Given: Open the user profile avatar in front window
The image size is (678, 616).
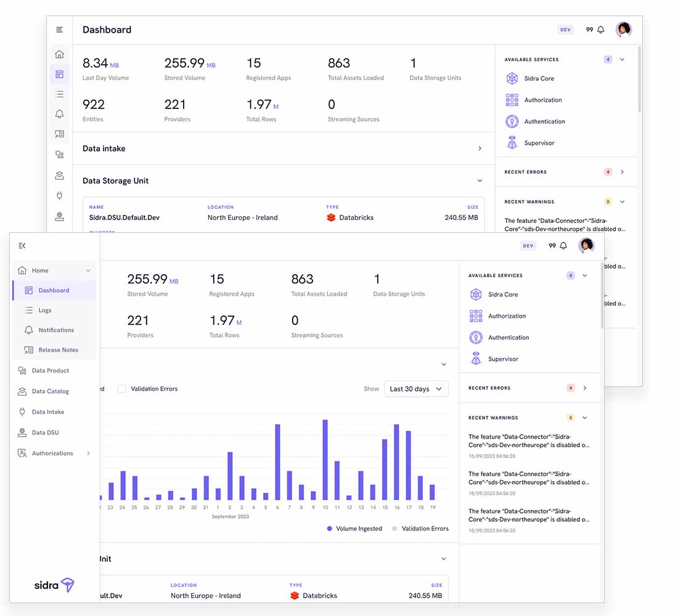Looking at the screenshot, I should 586,246.
